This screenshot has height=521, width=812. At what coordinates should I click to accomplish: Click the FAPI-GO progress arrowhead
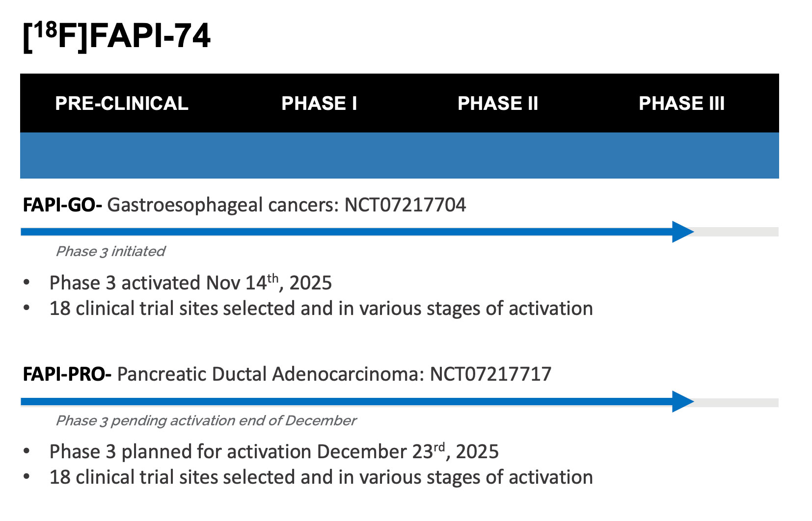tap(681, 232)
